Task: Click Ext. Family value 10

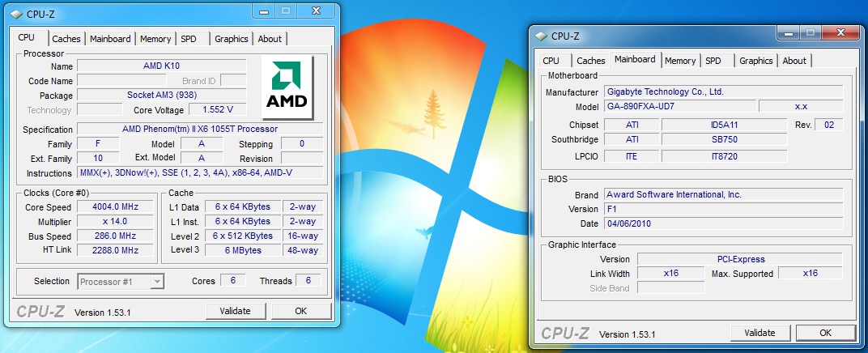Action: (x=98, y=158)
